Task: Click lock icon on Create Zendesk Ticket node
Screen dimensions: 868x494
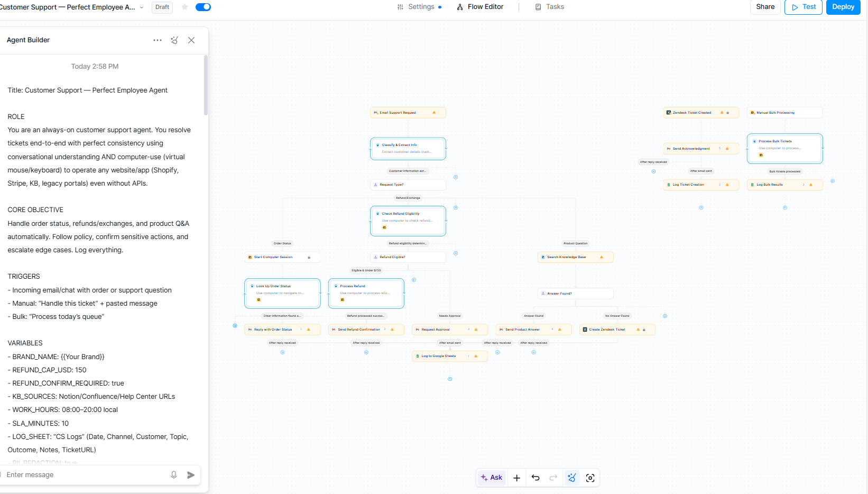Action: [x=644, y=330]
